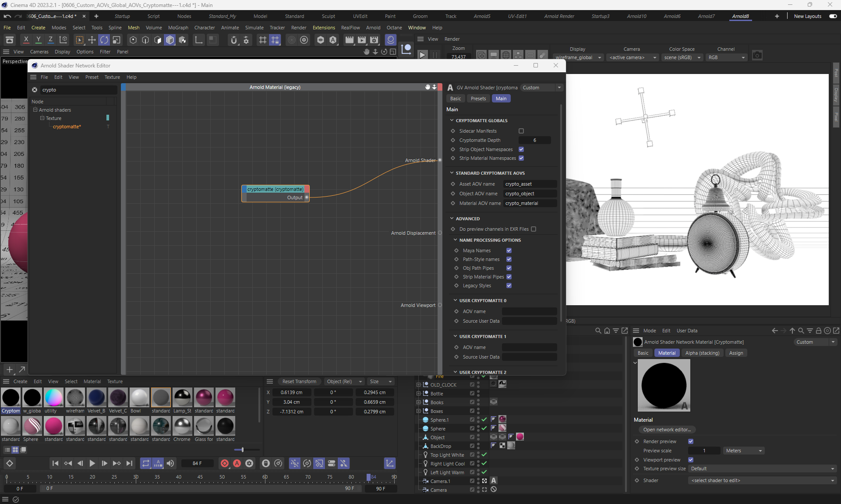Click the Open network editor button
Screen dimensions: 841x504
[667, 430]
